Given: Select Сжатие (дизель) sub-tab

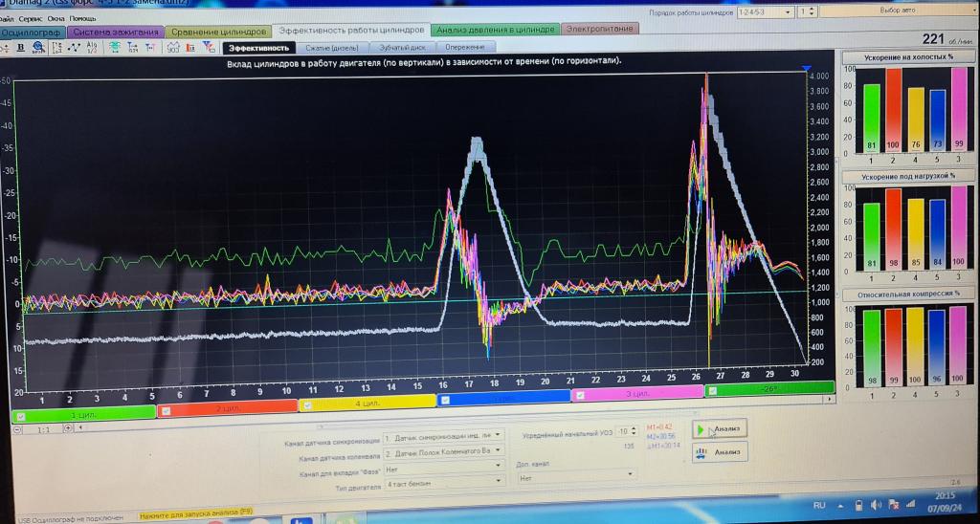Looking at the screenshot, I should coord(332,48).
